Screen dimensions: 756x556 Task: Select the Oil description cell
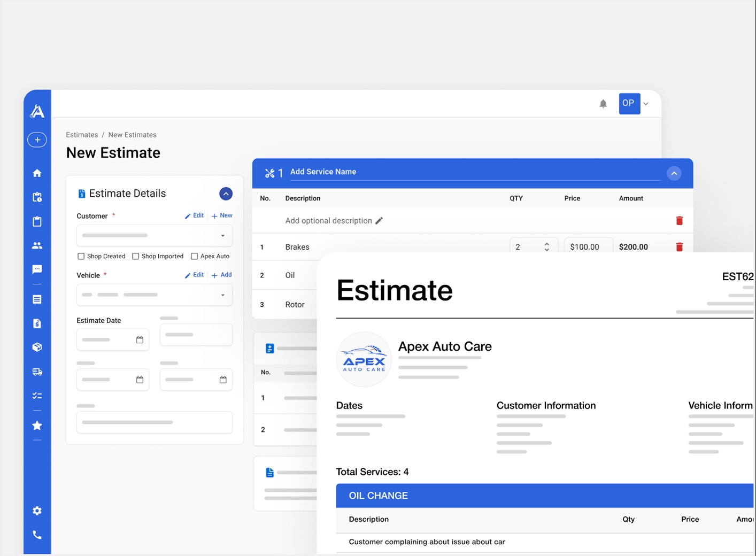(290, 275)
